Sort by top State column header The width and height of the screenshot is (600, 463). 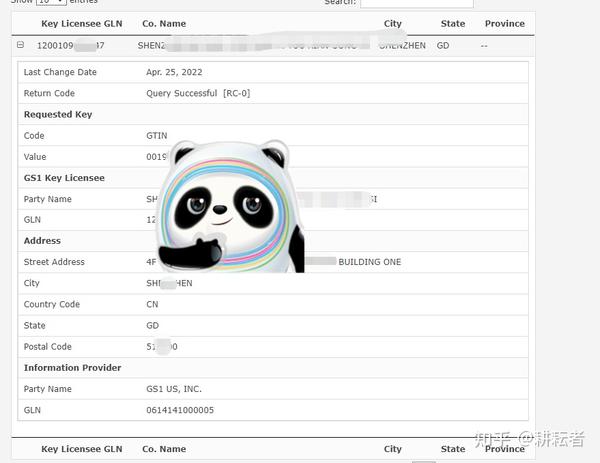(x=453, y=24)
